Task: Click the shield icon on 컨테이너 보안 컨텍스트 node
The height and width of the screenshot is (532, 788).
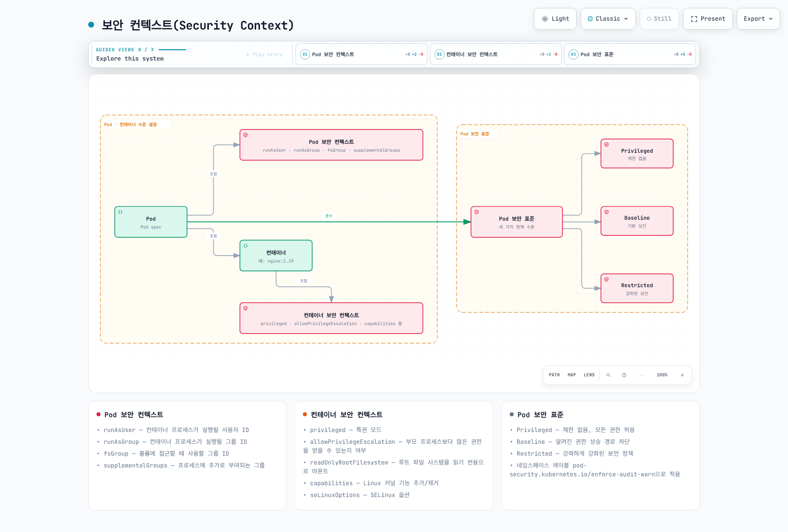Action: click(x=245, y=308)
